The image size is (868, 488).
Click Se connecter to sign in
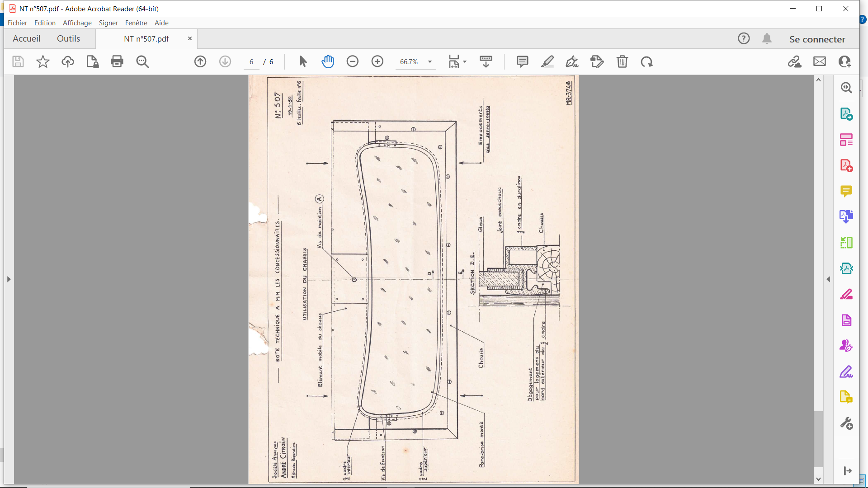(x=817, y=39)
